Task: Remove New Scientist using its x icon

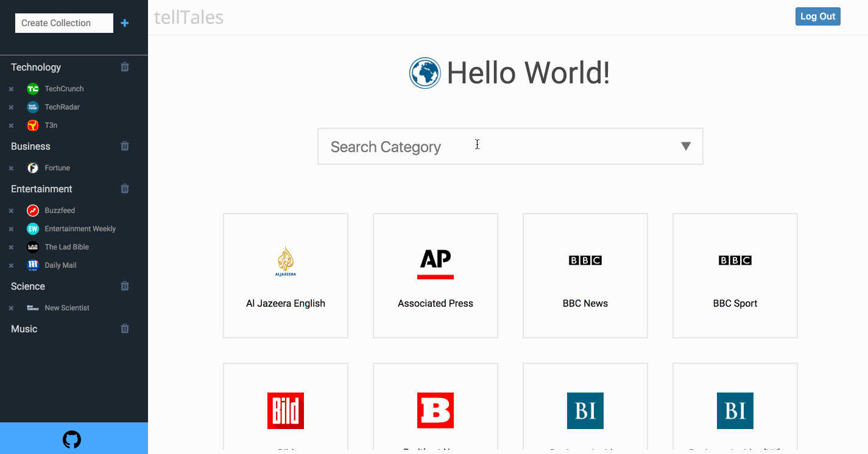Action: [x=11, y=308]
